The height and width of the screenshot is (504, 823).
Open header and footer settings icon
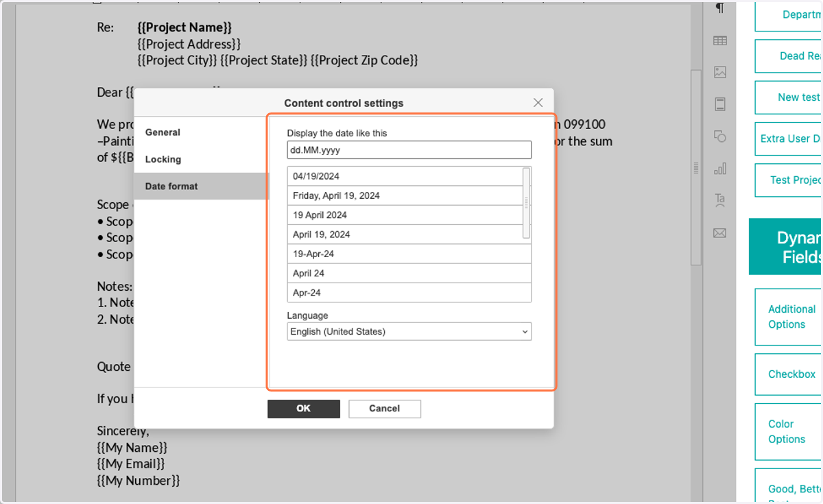point(719,104)
